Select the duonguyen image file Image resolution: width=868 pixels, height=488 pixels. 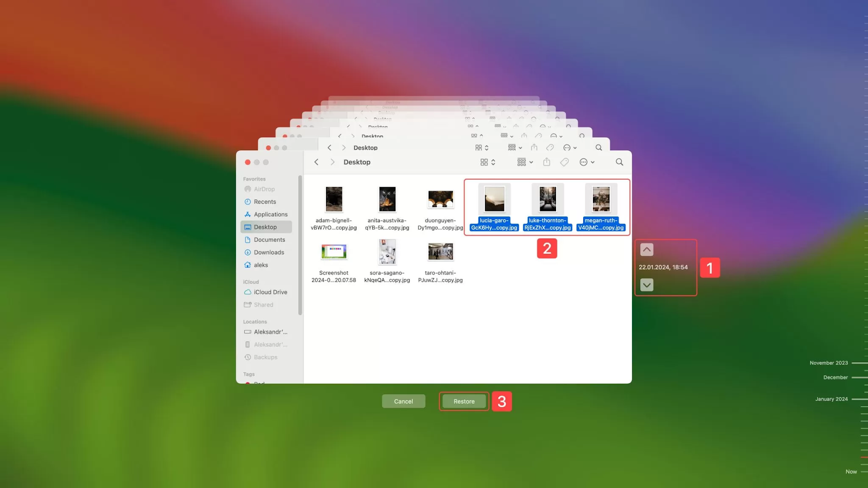[x=440, y=208]
